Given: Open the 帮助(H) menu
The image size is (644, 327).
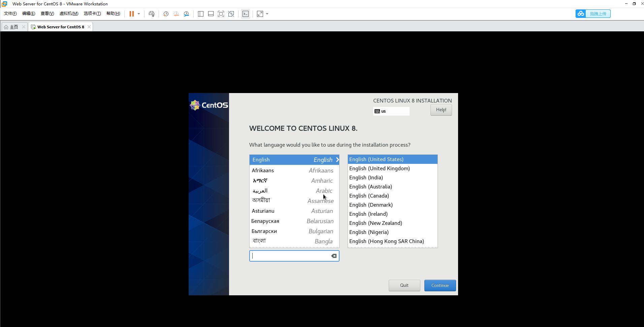Looking at the screenshot, I should pos(113,13).
